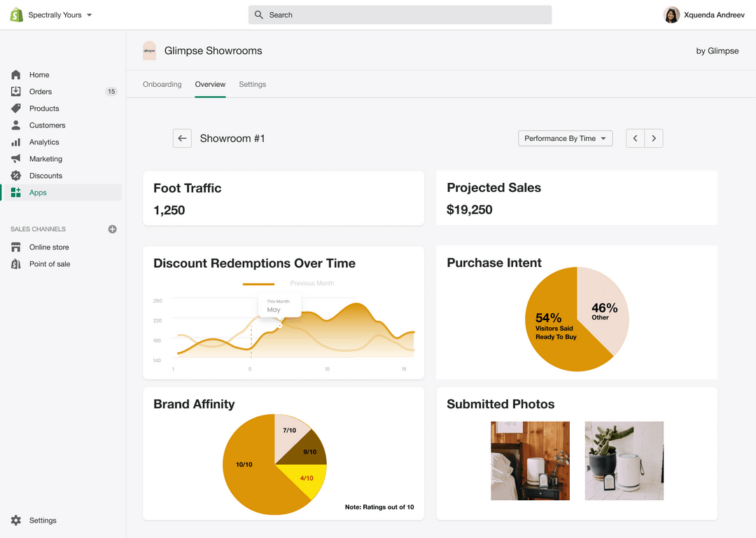This screenshot has width=756, height=538.
Task: Select the Analytics bar chart icon
Action: 15,142
